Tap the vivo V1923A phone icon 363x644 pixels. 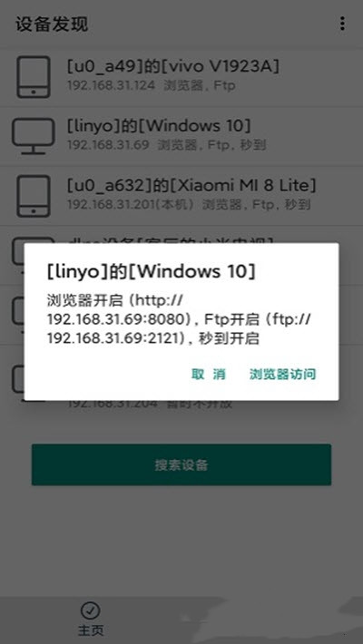34,77
